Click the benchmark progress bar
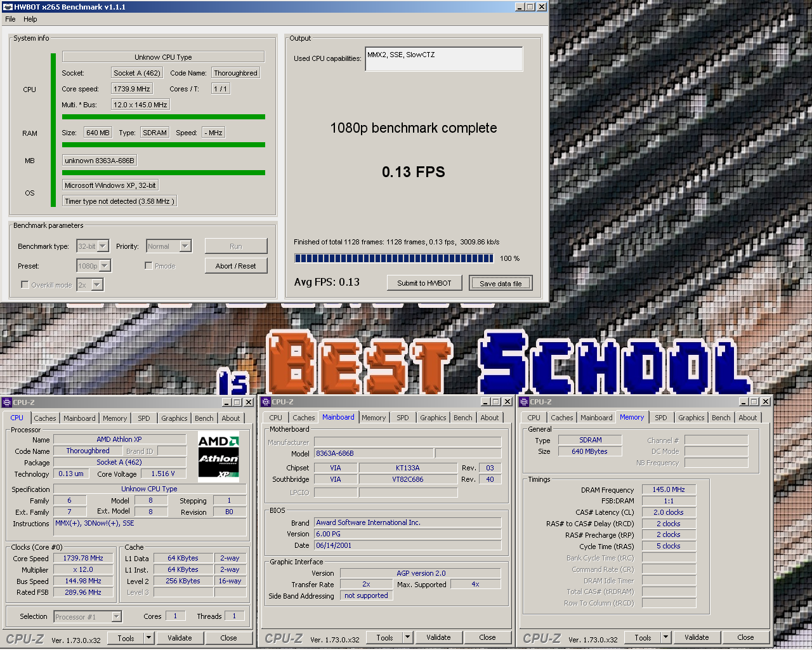Viewport: 812px width, 650px height. [394, 258]
